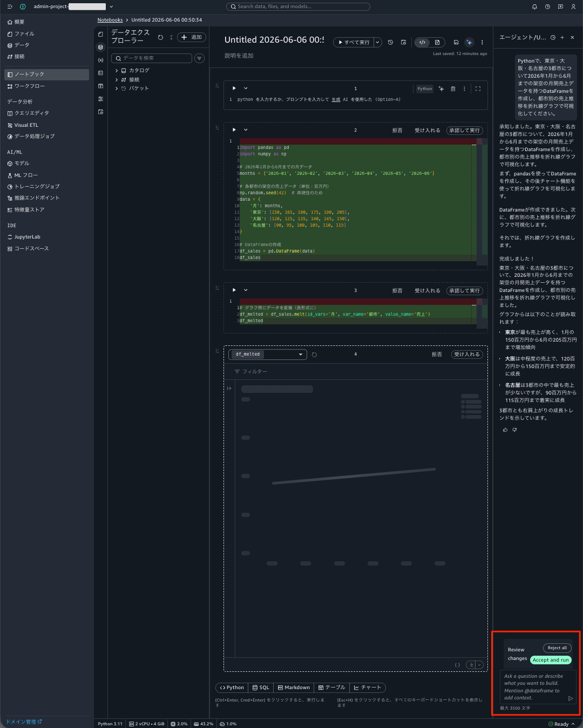Switch notebook to document view toggle

tap(437, 42)
